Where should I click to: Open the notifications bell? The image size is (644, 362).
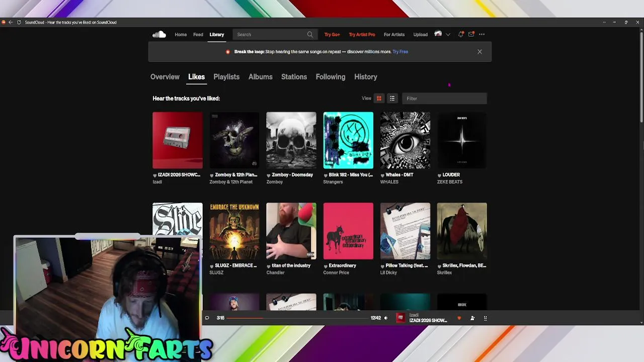pos(460,34)
